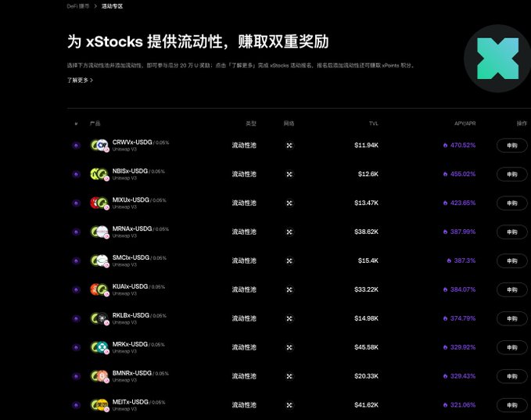The image size is (531, 420).
Task: Click purple badge icon in MRNAx-USDG row
Action: click(x=76, y=232)
